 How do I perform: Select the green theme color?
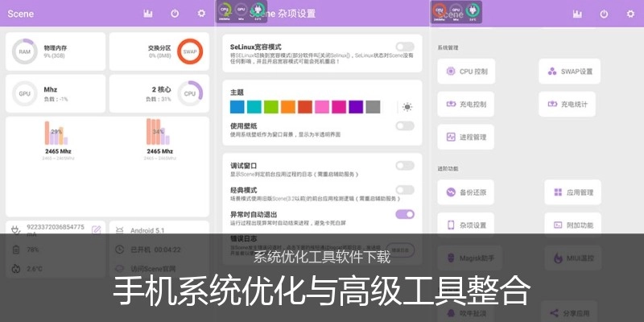point(271,107)
